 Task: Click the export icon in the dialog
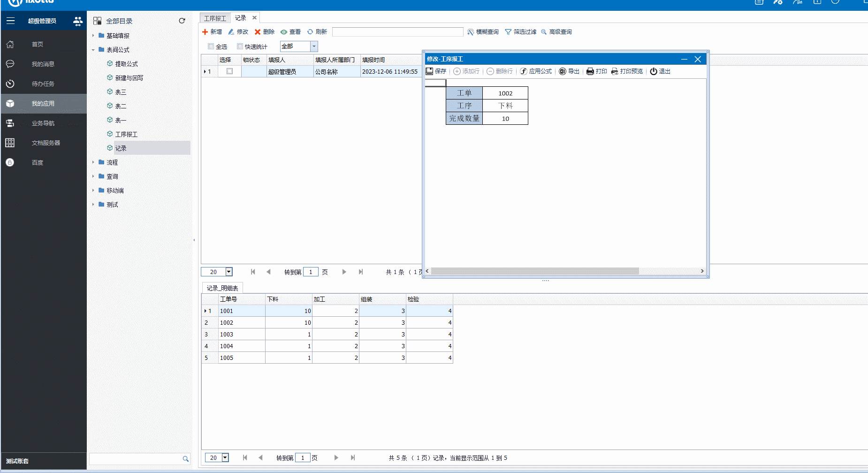click(x=563, y=71)
